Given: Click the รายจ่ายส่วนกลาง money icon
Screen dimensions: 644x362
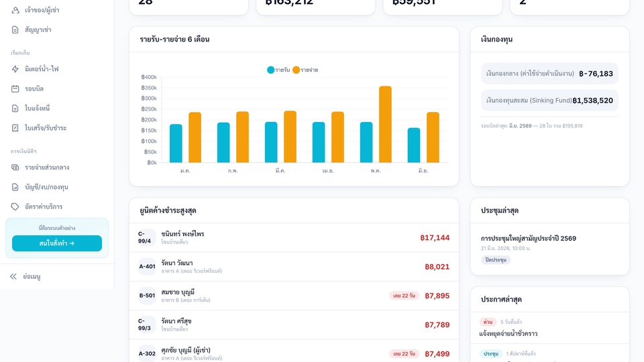Looking at the screenshot, I should (15, 168).
